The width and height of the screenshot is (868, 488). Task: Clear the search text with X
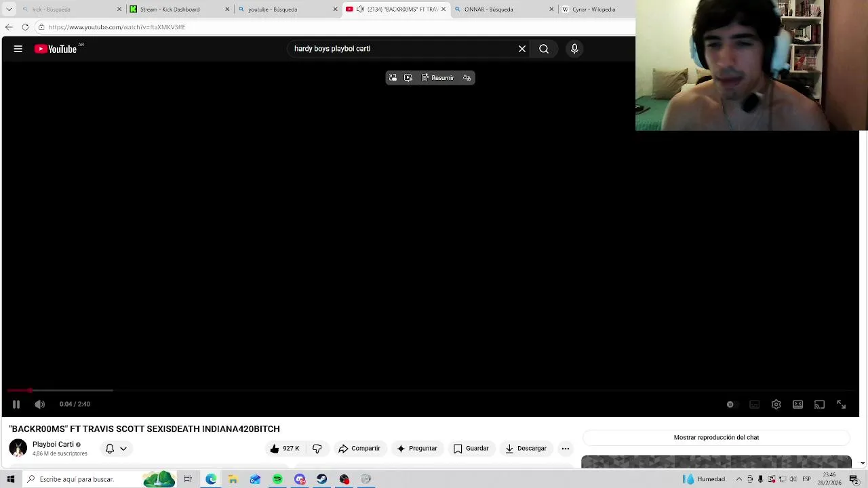[x=522, y=49]
